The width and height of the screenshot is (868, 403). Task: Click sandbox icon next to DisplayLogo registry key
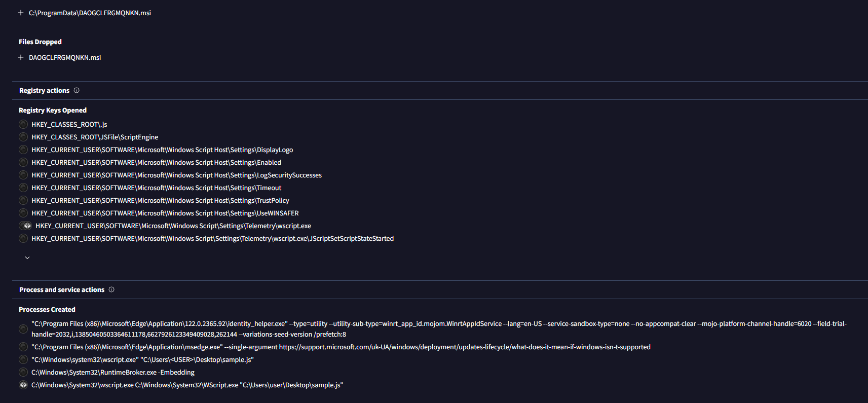[23, 150]
